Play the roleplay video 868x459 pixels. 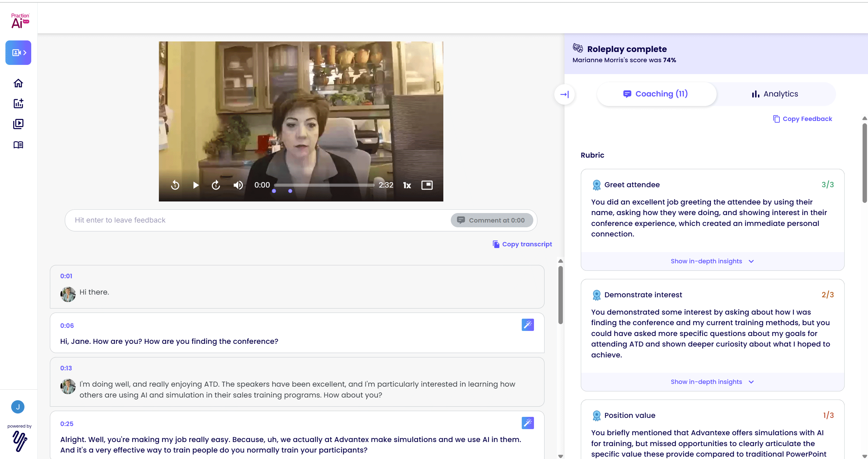tap(196, 185)
